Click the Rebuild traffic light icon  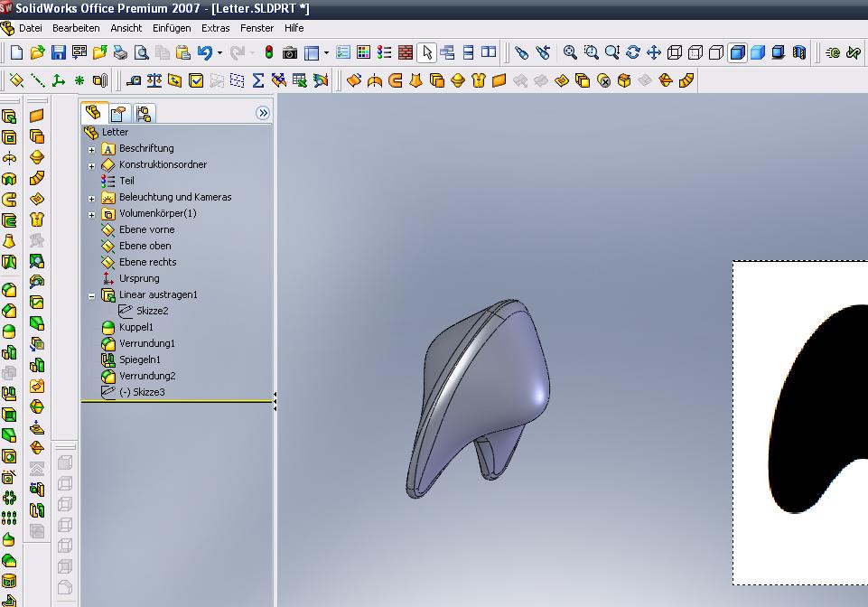tap(268, 52)
